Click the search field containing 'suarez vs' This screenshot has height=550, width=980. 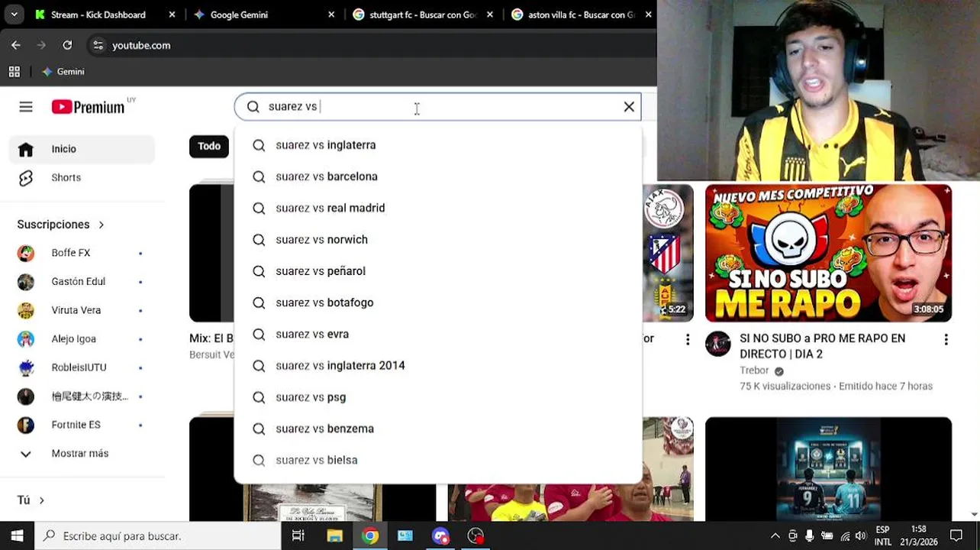tap(437, 107)
